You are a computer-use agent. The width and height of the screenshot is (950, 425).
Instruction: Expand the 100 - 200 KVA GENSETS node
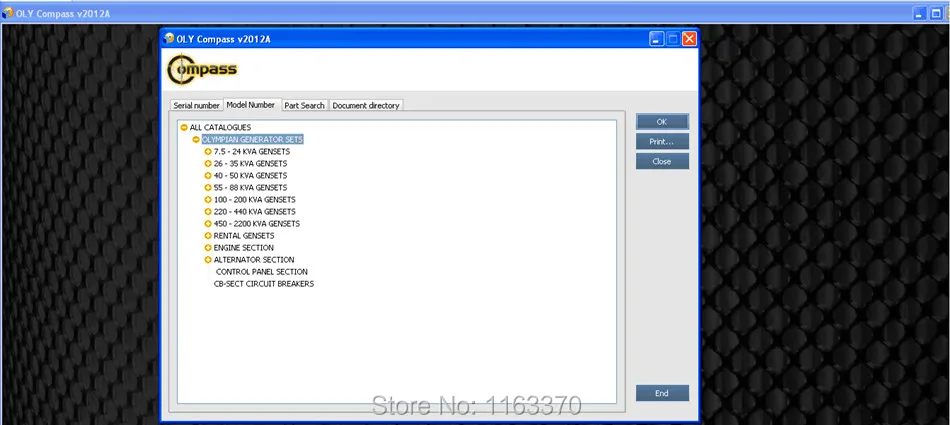pyautogui.click(x=208, y=199)
